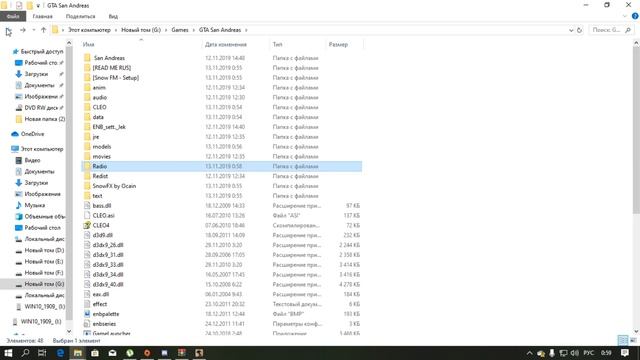This screenshot has height=360, width=640.
Task: Click navigation pane scrollbar down arrow
Action: coord(69,331)
